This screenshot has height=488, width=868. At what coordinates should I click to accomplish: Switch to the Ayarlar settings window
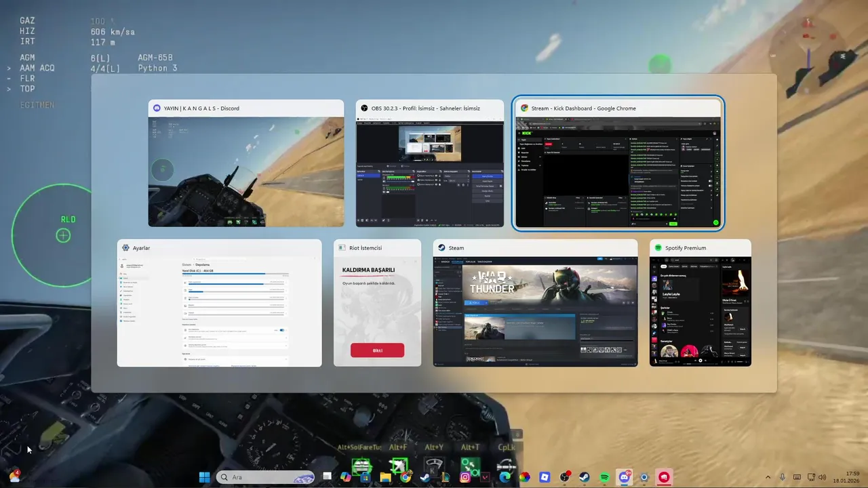[219, 303]
